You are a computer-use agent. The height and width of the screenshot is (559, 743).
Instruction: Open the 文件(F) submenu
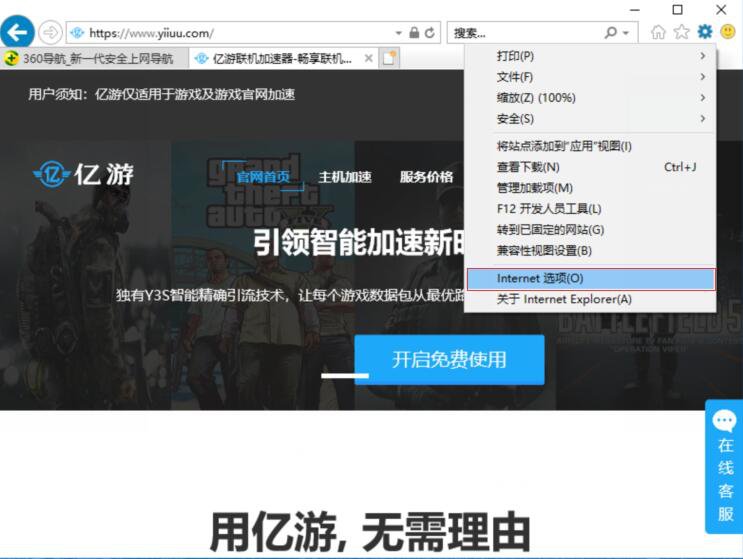click(590, 77)
